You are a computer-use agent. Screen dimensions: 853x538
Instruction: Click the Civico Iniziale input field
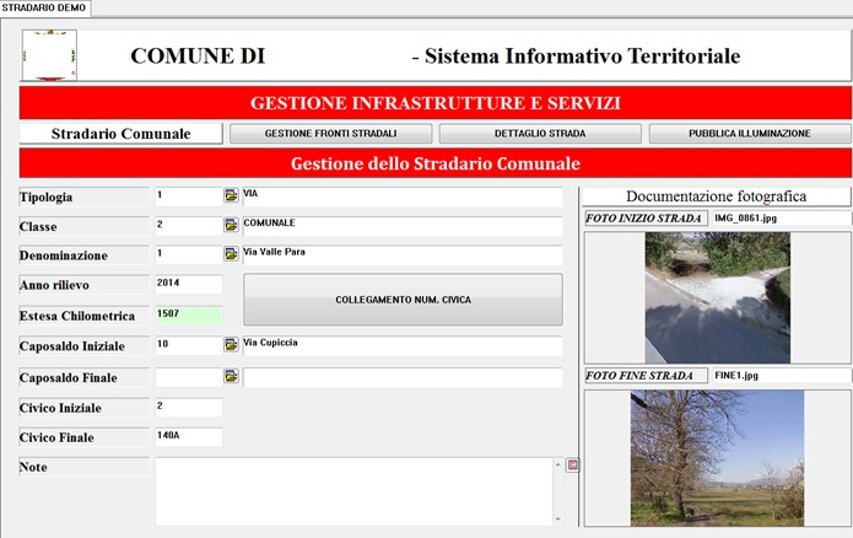pos(188,407)
